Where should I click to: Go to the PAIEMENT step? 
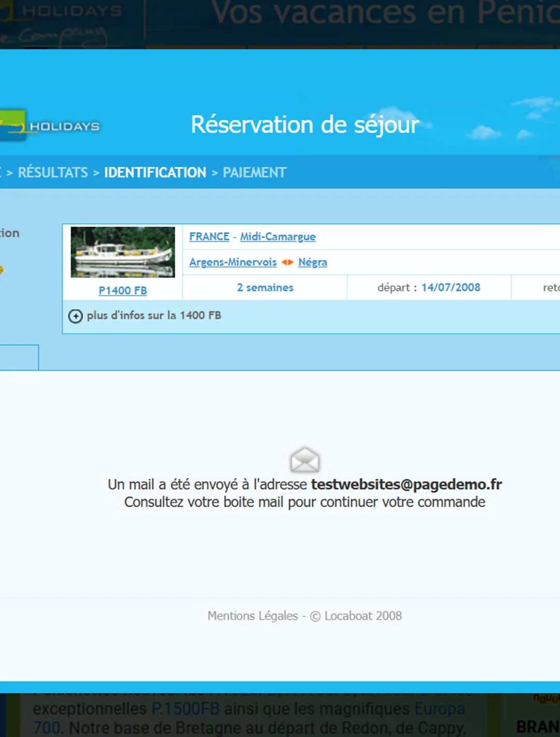point(255,172)
